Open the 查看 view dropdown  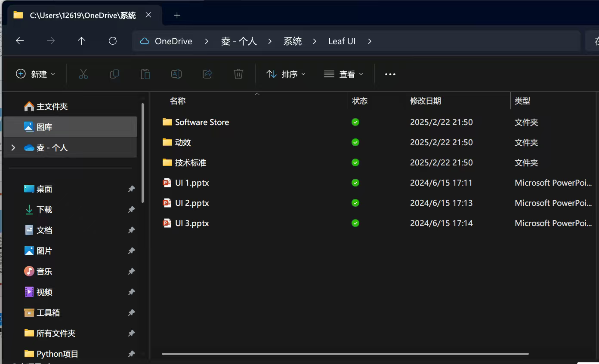pyautogui.click(x=343, y=74)
